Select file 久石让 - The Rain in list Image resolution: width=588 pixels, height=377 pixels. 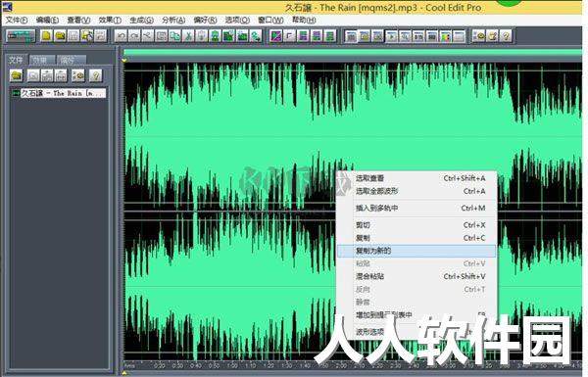coord(59,93)
